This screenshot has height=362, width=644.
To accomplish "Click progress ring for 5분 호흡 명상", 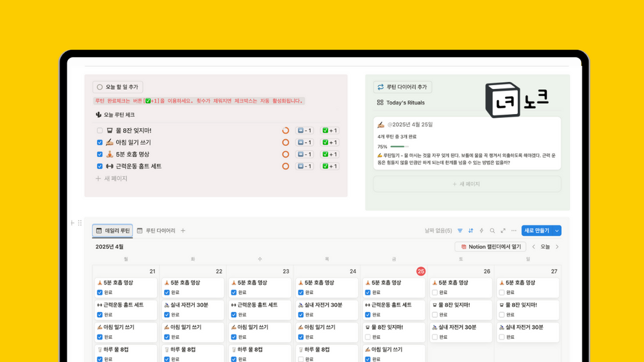I will pyautogui.click(x=285, y=154).
